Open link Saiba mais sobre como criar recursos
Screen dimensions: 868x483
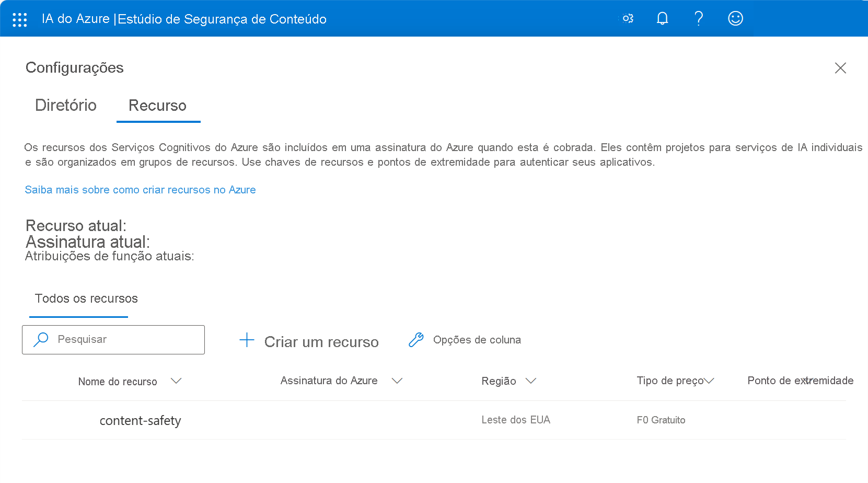click(x=140, y=190)
